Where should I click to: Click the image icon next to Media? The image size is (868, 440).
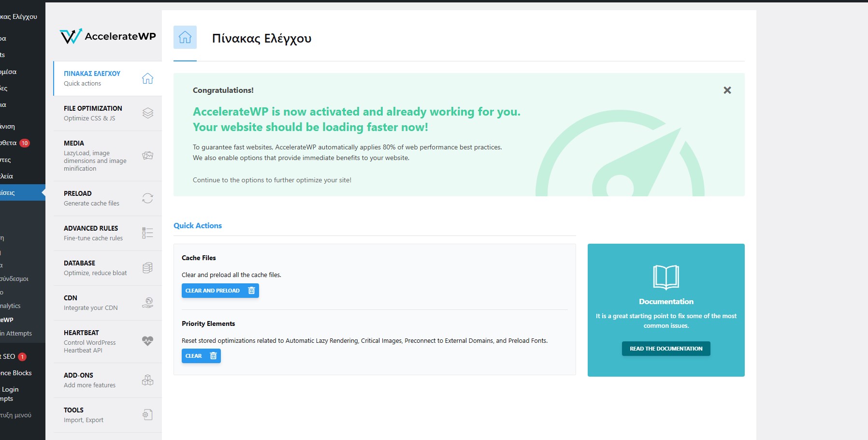147,156
